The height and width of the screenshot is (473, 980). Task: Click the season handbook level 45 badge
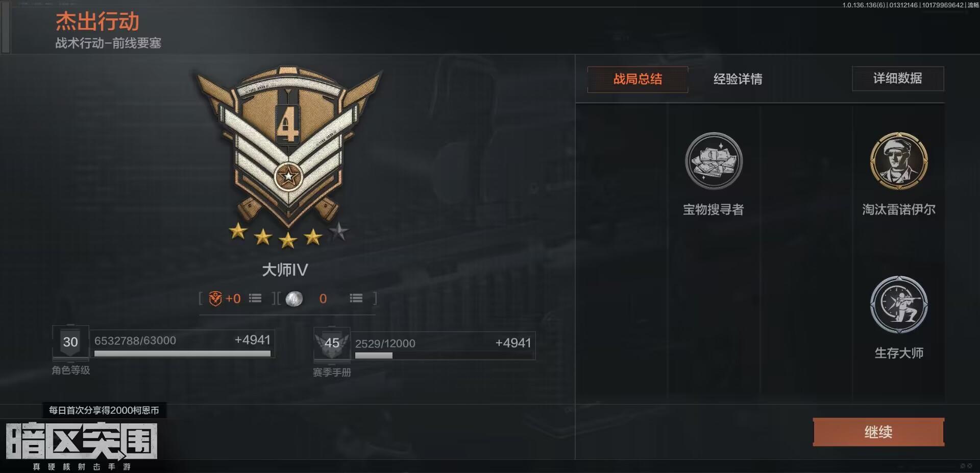point(332,343)
